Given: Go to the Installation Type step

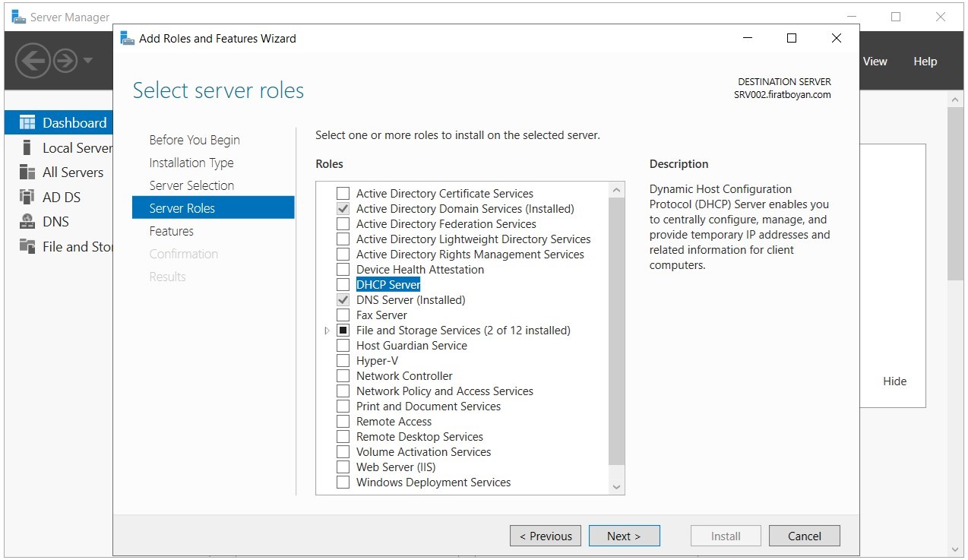Looking at the screenshot, I should coord(191,163).
